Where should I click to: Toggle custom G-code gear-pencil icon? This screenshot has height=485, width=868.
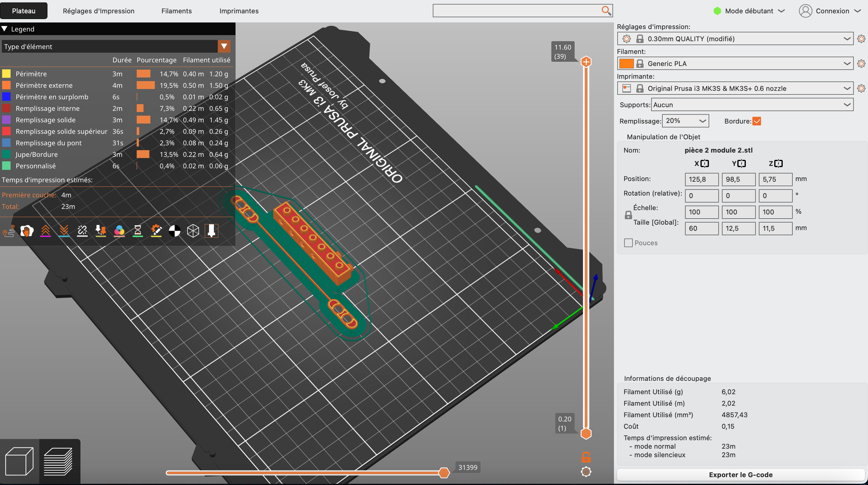pos(156,231)
